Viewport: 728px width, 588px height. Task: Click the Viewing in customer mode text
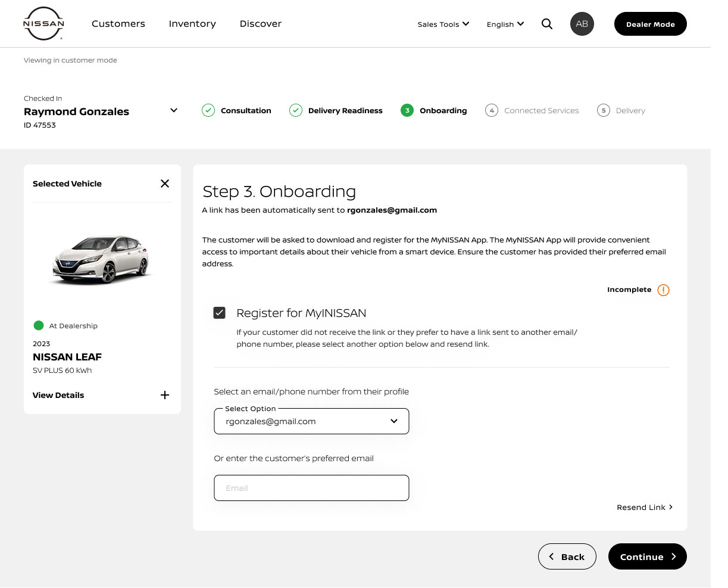[70, 60]
